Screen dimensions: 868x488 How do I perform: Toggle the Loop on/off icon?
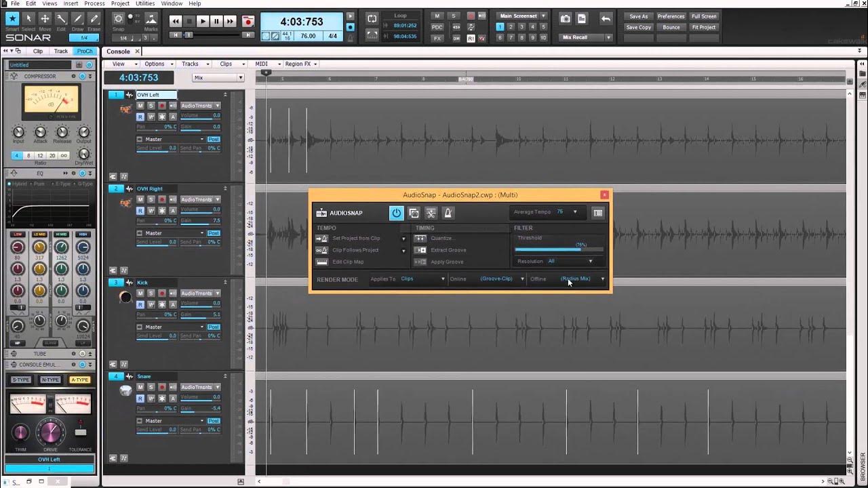[372, 18]
